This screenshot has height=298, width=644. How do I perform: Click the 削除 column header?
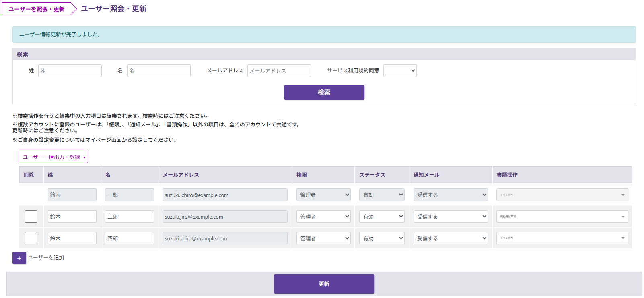click(31, 175)
